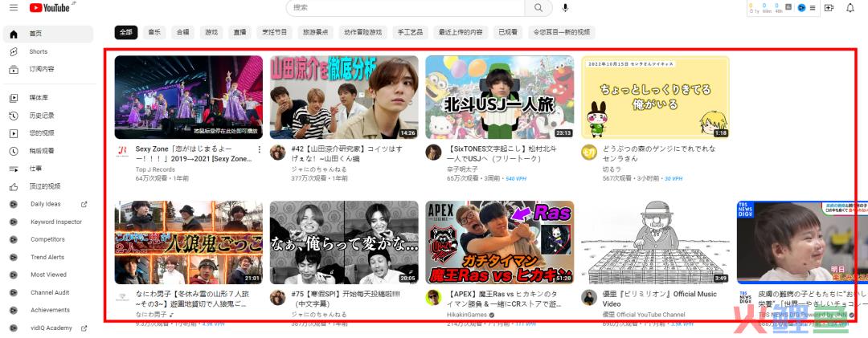Play the 人狼鬼ごっこ thumbnail
Image resolution: width=868 pixels, height=338 pixels.
click(x=188, y=242)
